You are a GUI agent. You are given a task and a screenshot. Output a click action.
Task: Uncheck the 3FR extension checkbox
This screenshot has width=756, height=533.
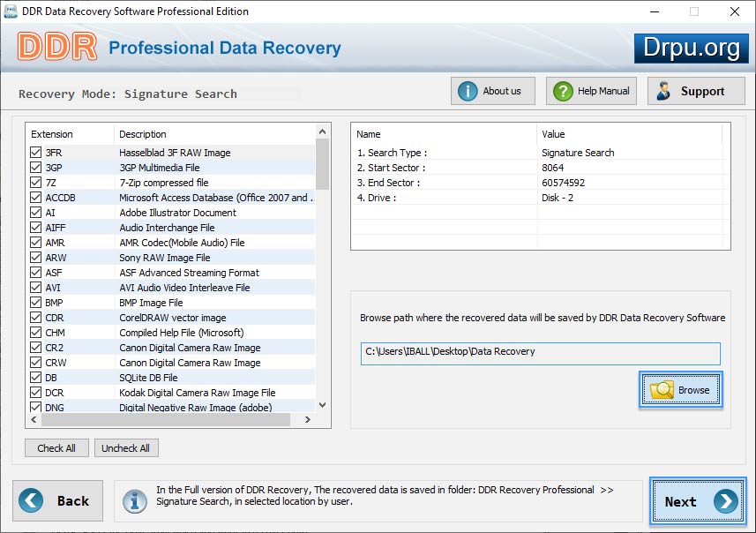click(x=35, y=153)
